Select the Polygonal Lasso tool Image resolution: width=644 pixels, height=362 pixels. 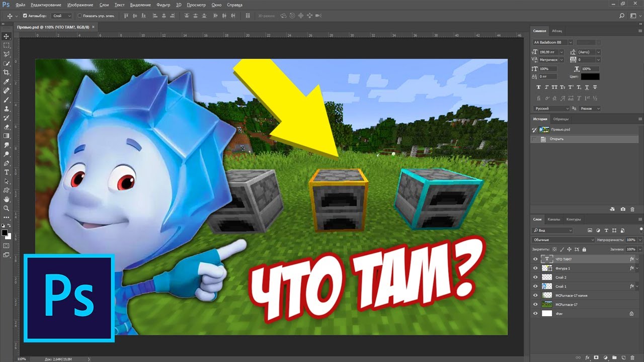pyautogui.click(x=7, y=54)
